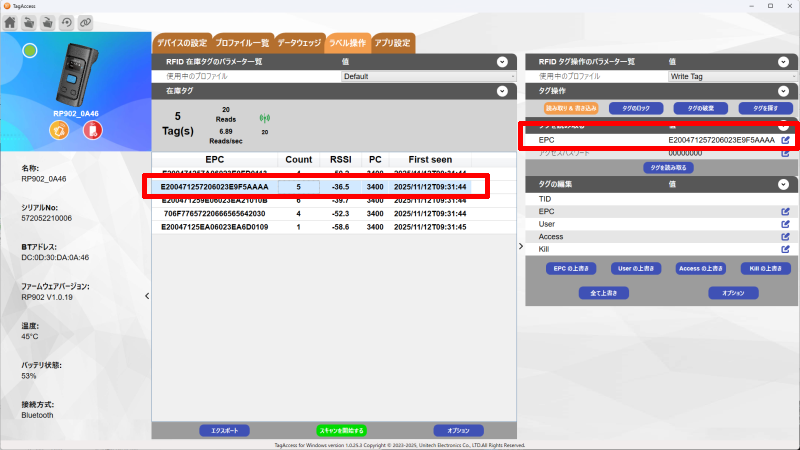The image size is (800, 450).
Task: Click the link chain icon in the toolbar
Action: click(x=85, y=21)
